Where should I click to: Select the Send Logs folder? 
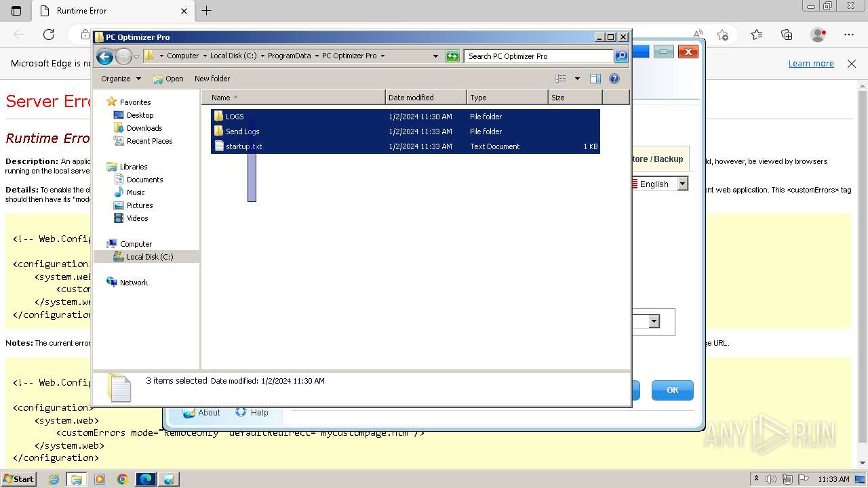tap(242, 131)
